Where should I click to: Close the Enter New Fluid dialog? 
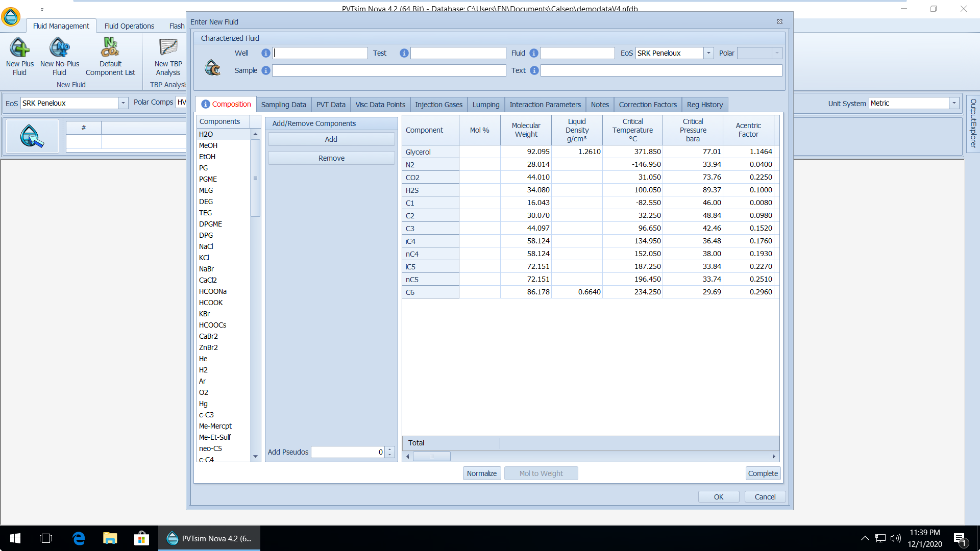tap(779, 22)
